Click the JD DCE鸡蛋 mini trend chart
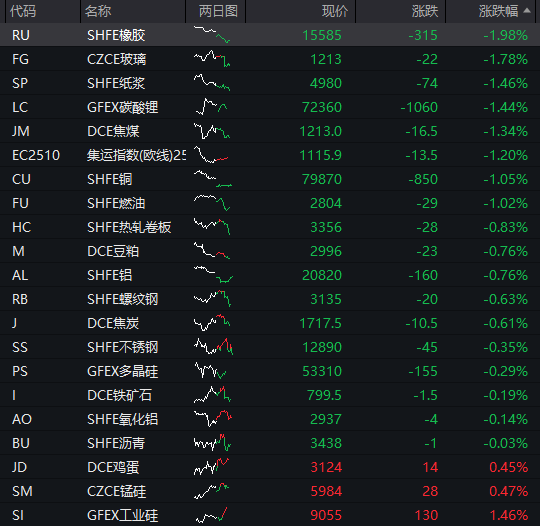The image size is (540, 526). click(x=211, y=467)
